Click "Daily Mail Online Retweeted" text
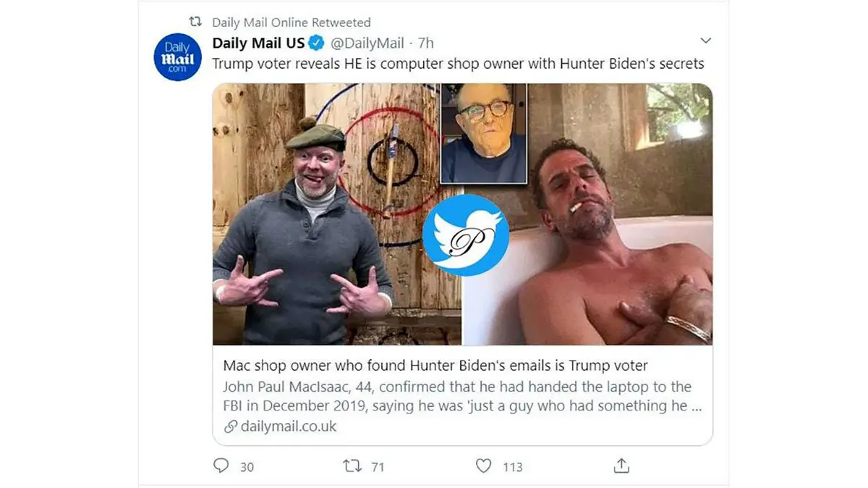This screenshot has height=488, width=868. pyautogui.click(x=291, y=22)
